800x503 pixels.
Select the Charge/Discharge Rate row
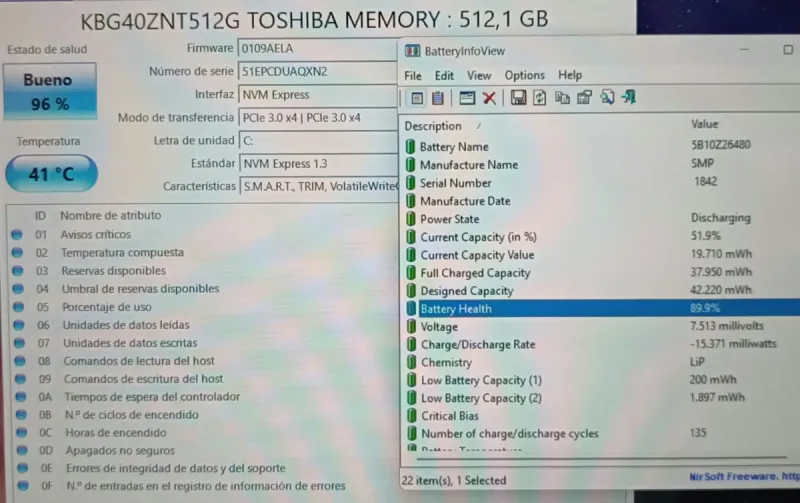[601, 344]
